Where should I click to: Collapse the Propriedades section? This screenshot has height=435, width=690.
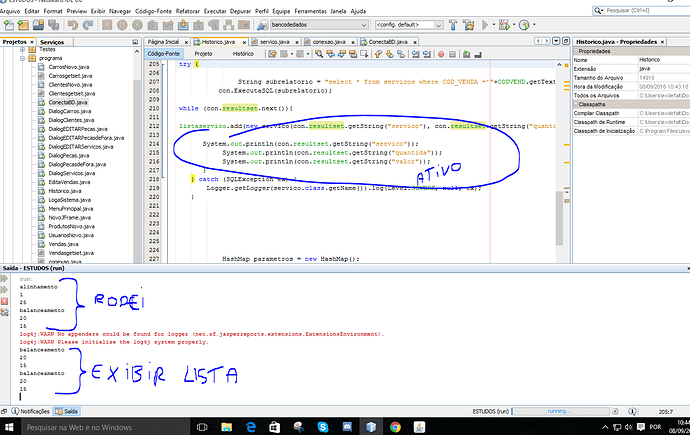576,51
